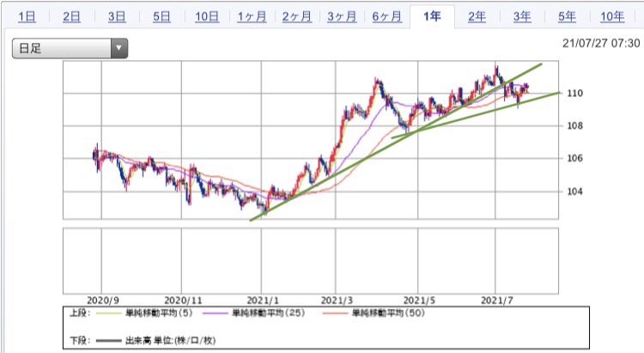This screenshot has height=353, width=644.
Task: Select the 2日 time range
Action: (x=71, y=16)
